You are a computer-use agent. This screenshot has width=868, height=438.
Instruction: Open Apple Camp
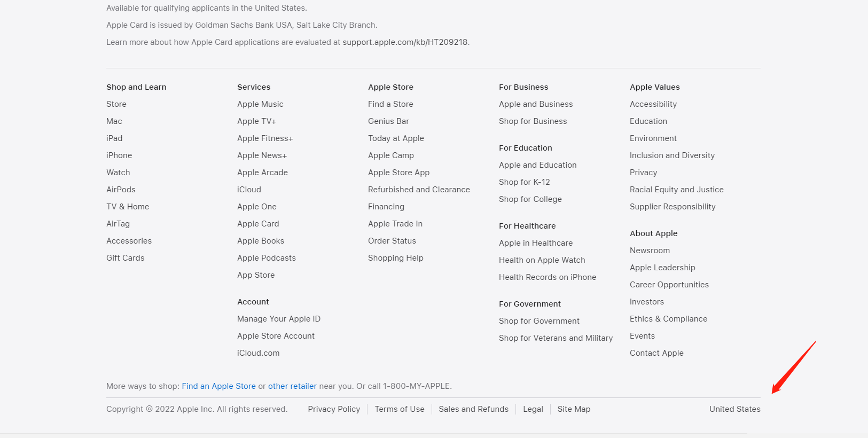click(391, 155)
